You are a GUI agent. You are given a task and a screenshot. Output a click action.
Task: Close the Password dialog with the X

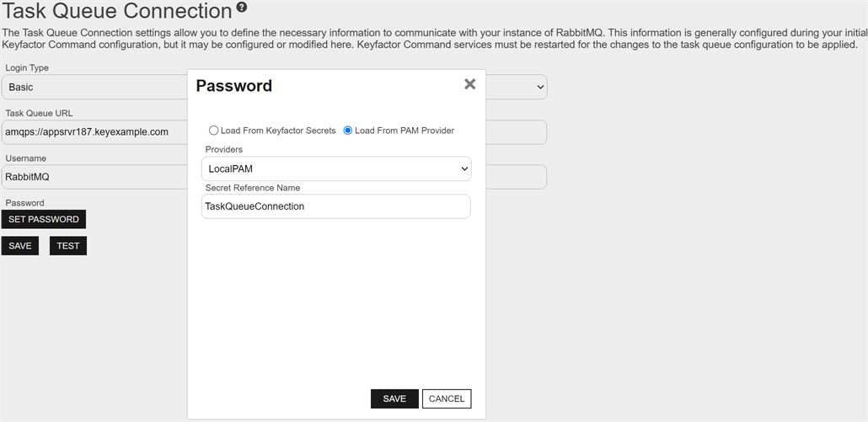[x=470, y=84]
